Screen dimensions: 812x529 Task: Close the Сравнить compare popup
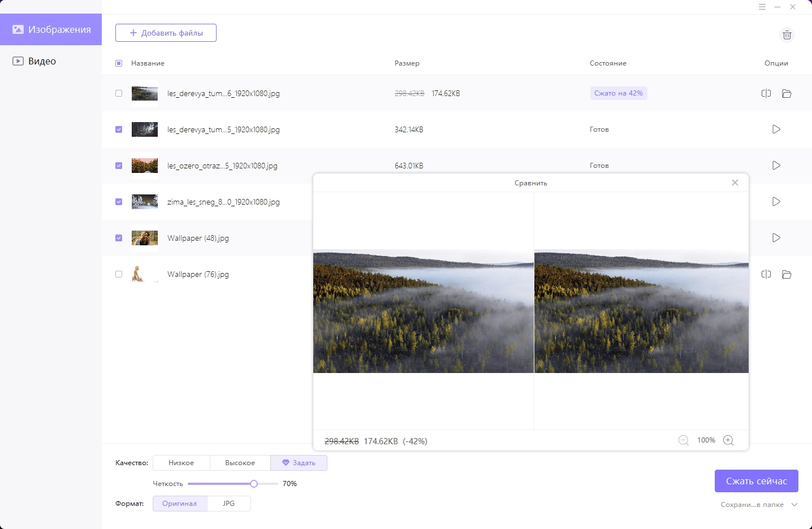pyautogui.click(x=735, y=183)
